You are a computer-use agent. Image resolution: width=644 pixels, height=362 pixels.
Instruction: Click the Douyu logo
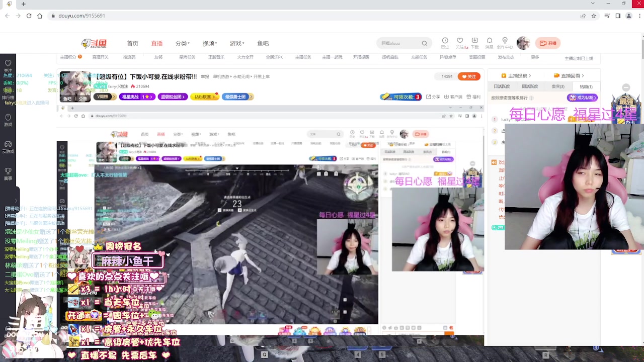click(x=94, y=43)
